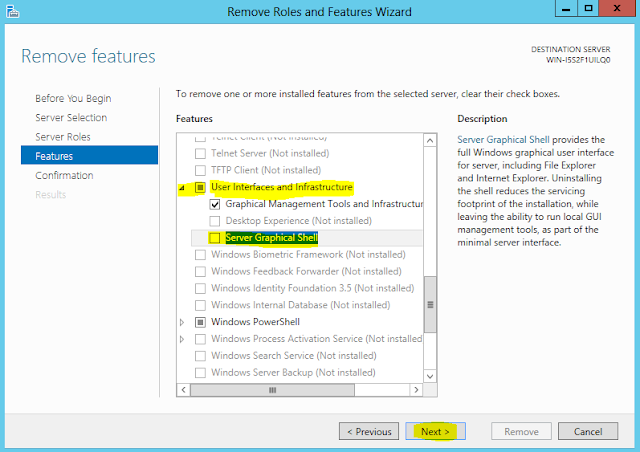Image resolution: width=640 pixels, height=452 pixels.
Task: Select the Desktop Experience (Not installed) label
Action: pyautogui.click(x=298, y=221)
